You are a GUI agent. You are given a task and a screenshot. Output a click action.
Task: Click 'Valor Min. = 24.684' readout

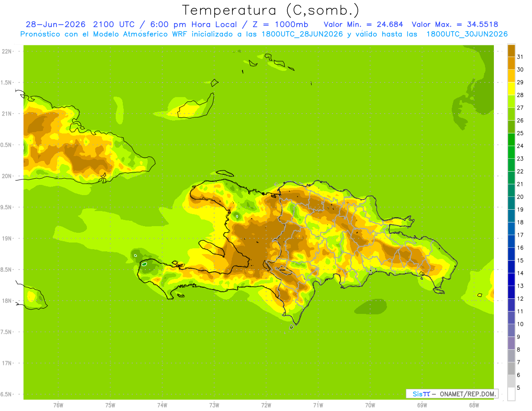(x=364, y=24)
